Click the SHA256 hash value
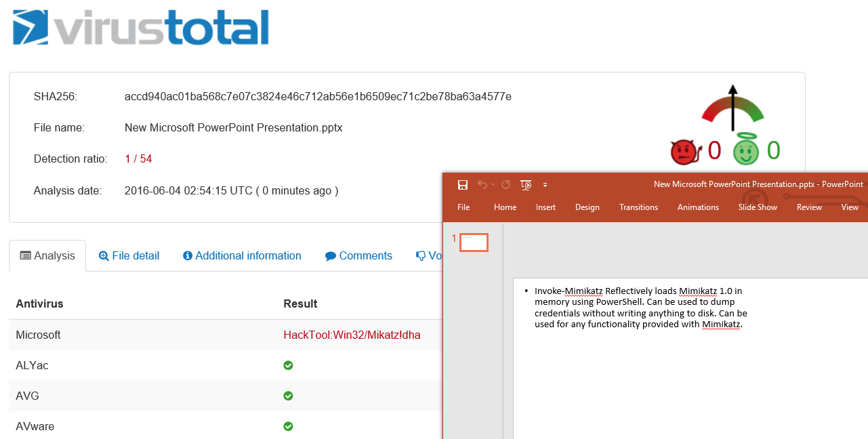The image size is (868, 439). pos(318,97)
